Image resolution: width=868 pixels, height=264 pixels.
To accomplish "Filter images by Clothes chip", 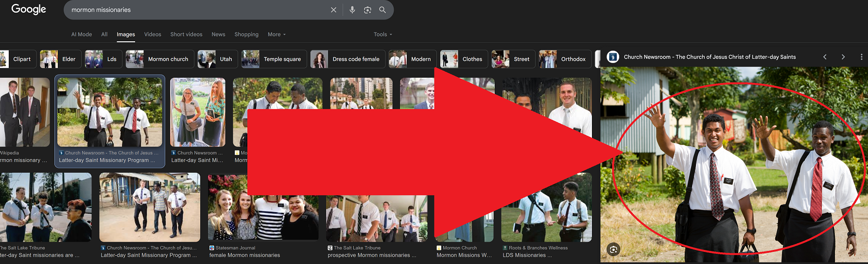I will tap(464, 59).
